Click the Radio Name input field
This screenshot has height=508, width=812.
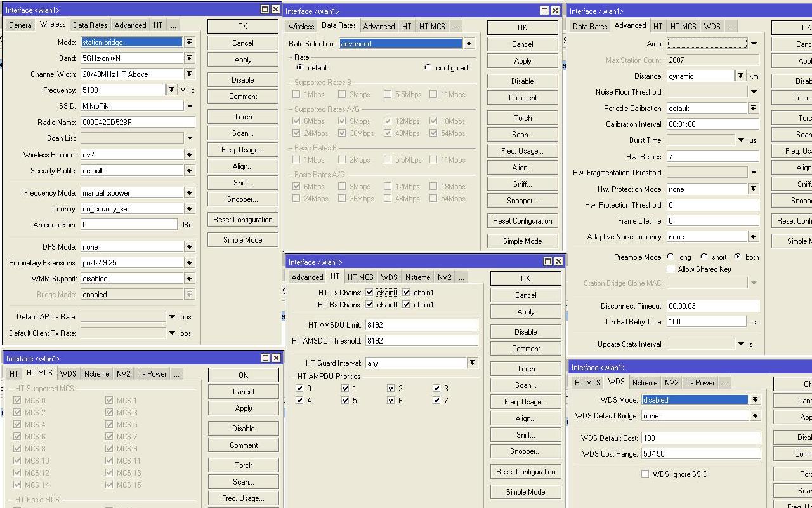(x=138, y=122)
